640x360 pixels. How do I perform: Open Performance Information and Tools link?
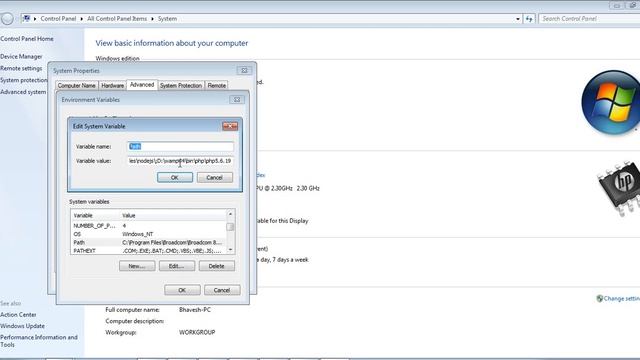(x=39, y=341)
